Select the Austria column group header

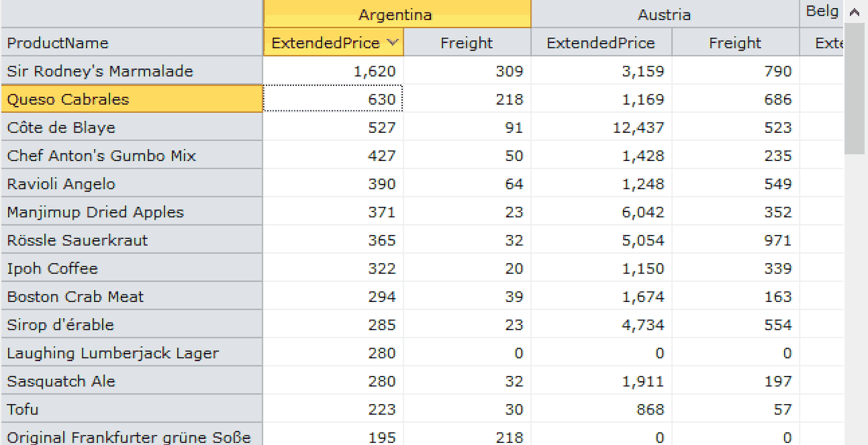[665, 14]
